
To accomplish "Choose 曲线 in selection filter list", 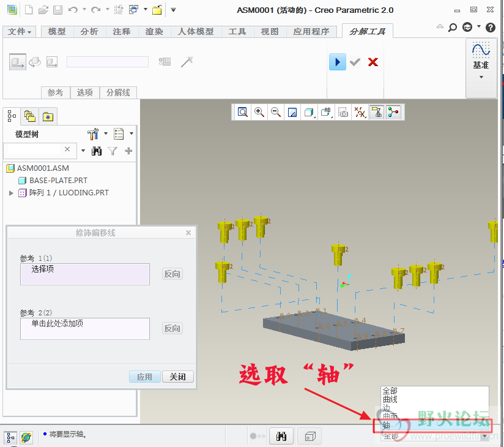I will (390, 399).
